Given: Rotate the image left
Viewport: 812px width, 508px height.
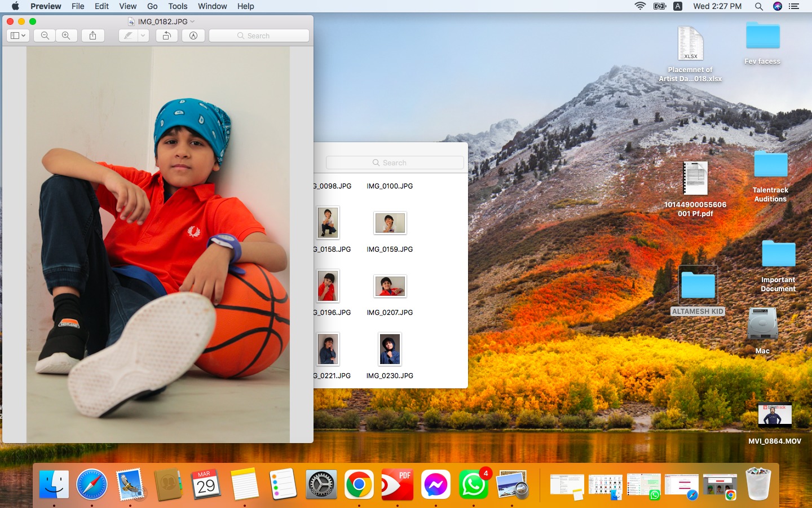Looking at the screenshot, I should pyautogui.click(x=167, y=36).
